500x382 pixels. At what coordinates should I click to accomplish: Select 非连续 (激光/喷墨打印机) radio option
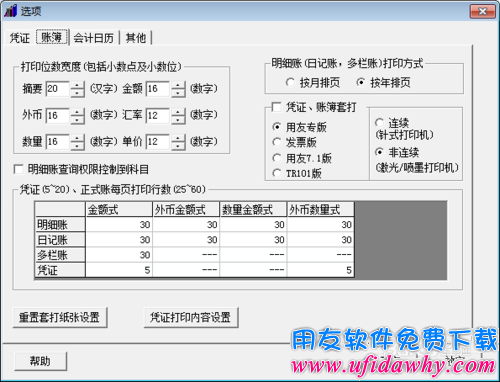[379, 152]
